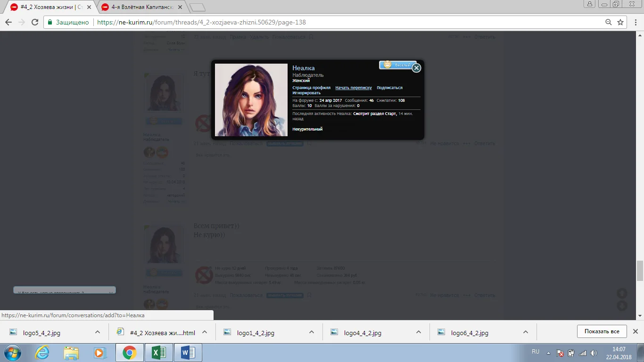The width and height of the screenshot is (644, 362).
Task: Open the Chrome user profile button
Action: (590, 4)
